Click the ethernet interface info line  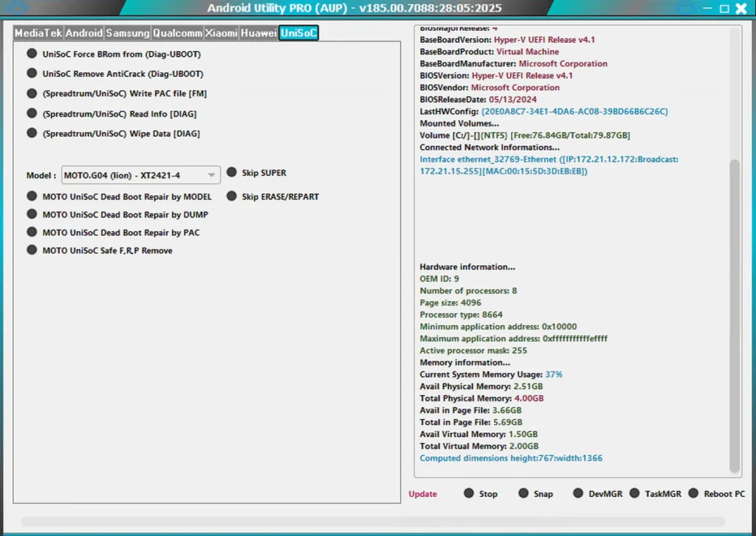549,165
